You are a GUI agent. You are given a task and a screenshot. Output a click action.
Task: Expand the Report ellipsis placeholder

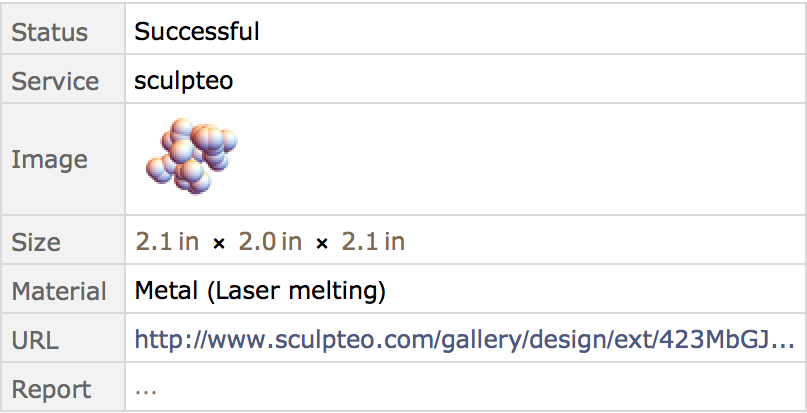[x=146, y=390]
